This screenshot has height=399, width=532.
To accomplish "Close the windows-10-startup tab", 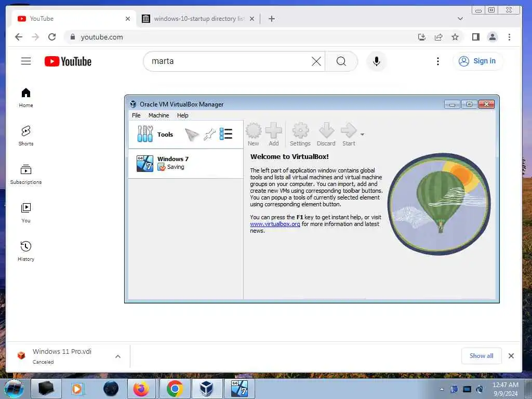I will (252, 19).
